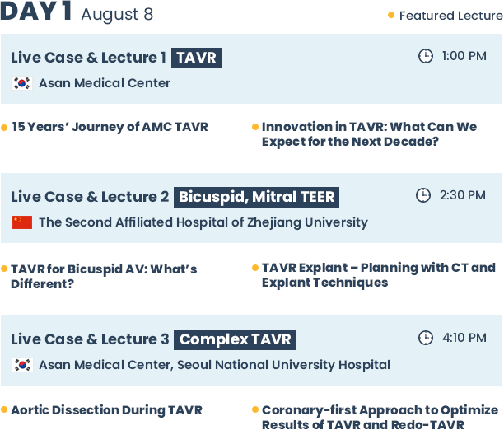Click the clock icon beside 4:10 PM
The width and height of the screenshot is (504, 430).
(x=426, y=338)
